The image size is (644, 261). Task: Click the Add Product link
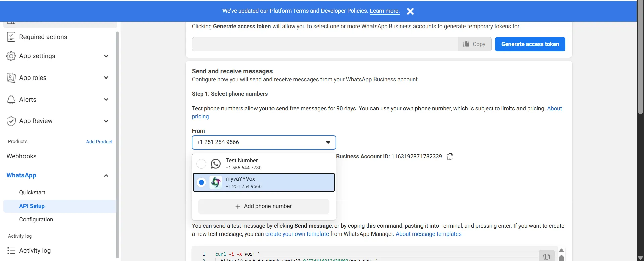(x=99, y=142)
